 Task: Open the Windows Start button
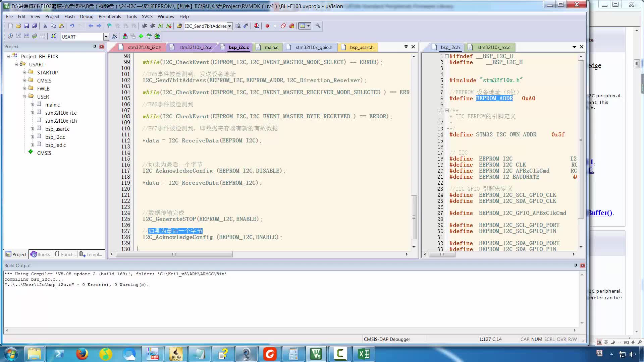point(11,354)
